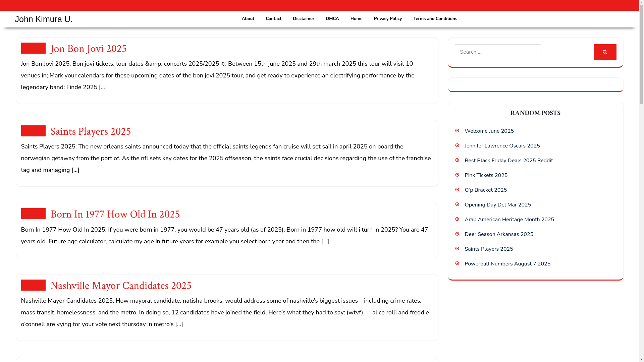Click the bullet icon beside Opening Day Del Mar
This screenshot has width=644, height=362.
coord(457,204)
